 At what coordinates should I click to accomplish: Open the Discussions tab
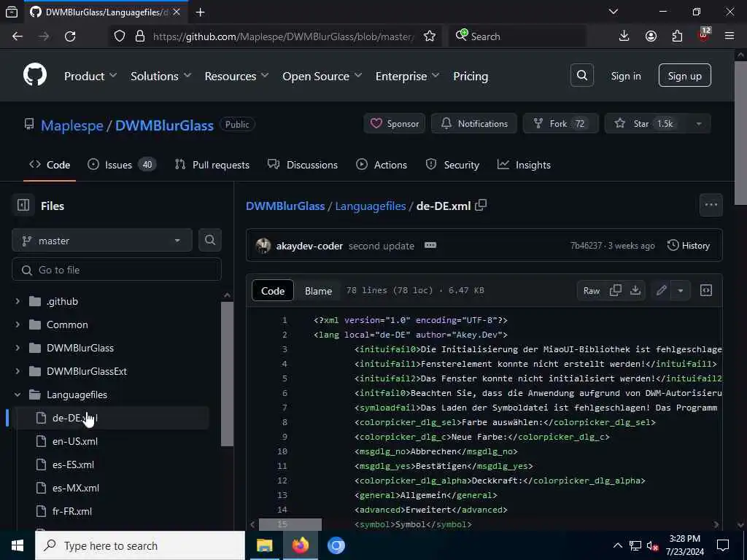[x=303, y=165]
